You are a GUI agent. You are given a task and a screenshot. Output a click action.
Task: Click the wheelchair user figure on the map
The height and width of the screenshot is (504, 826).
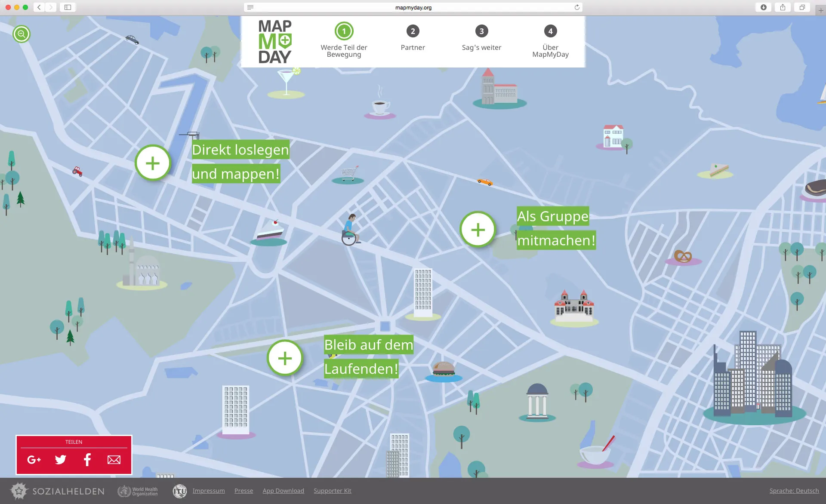(x=351, y=230)
